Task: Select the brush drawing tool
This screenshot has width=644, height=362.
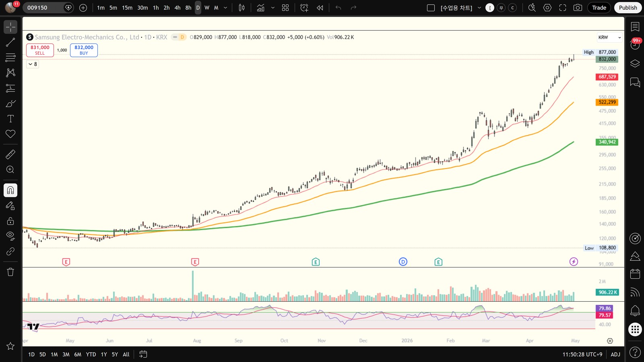Action: (x=10, y=103)
